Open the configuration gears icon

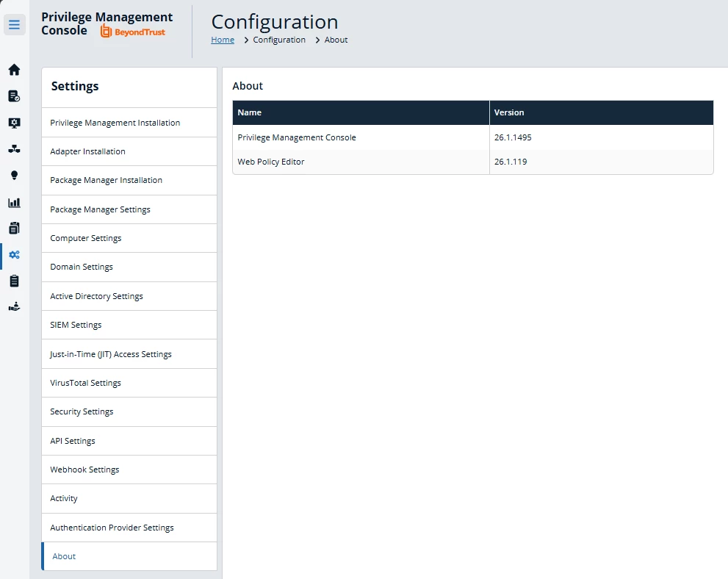coord(15,255)
